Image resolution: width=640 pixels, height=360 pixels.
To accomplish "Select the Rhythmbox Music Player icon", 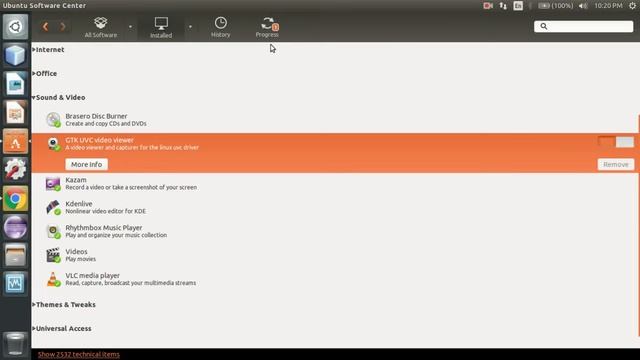I will pyautogui.click(x=53, y=231).
